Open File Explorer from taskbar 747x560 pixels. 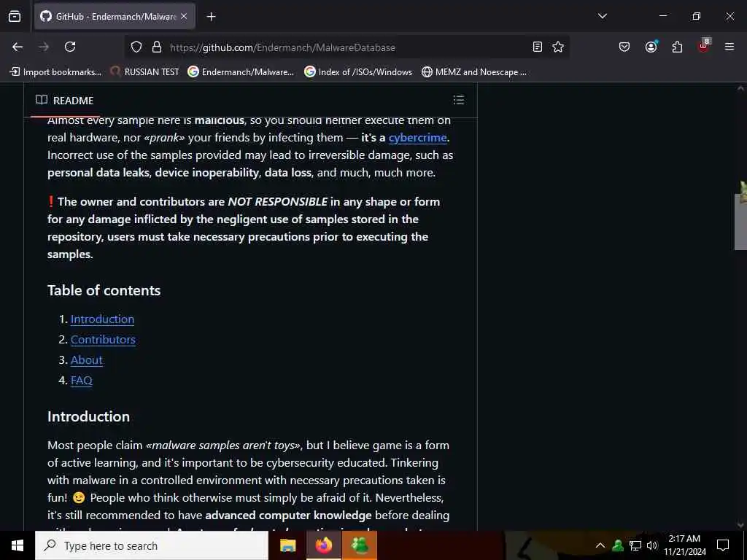coord(287,545)
